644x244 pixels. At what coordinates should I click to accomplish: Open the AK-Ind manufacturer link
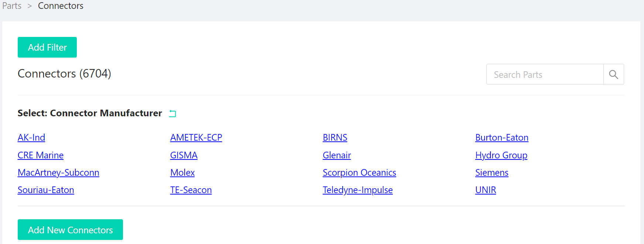click(31, 138)
